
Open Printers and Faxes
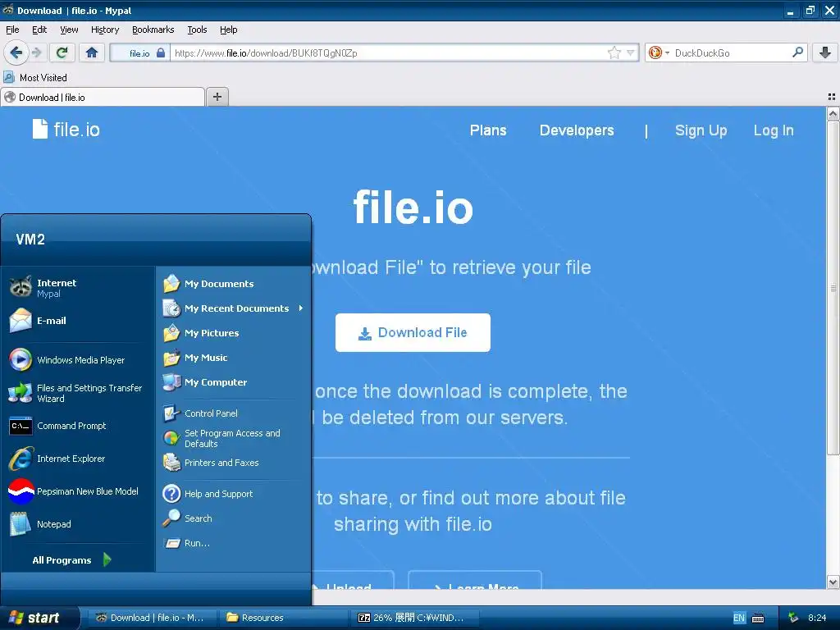[x=233, y=463]
